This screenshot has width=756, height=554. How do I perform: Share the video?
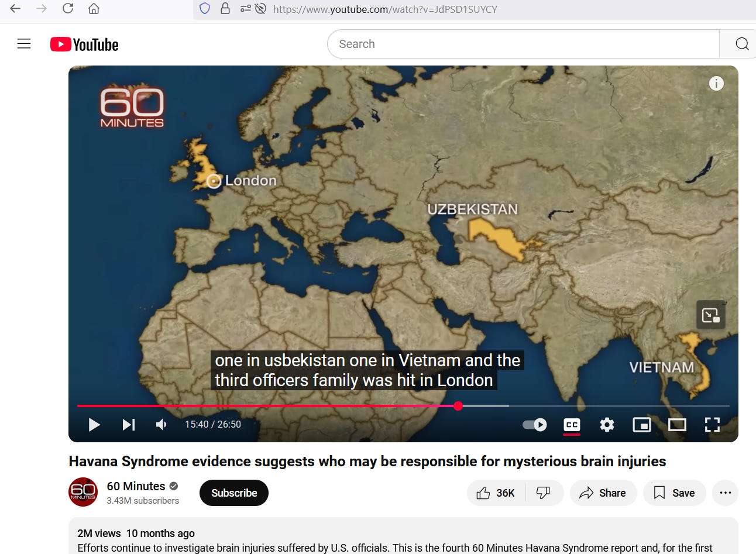point(603,493)
